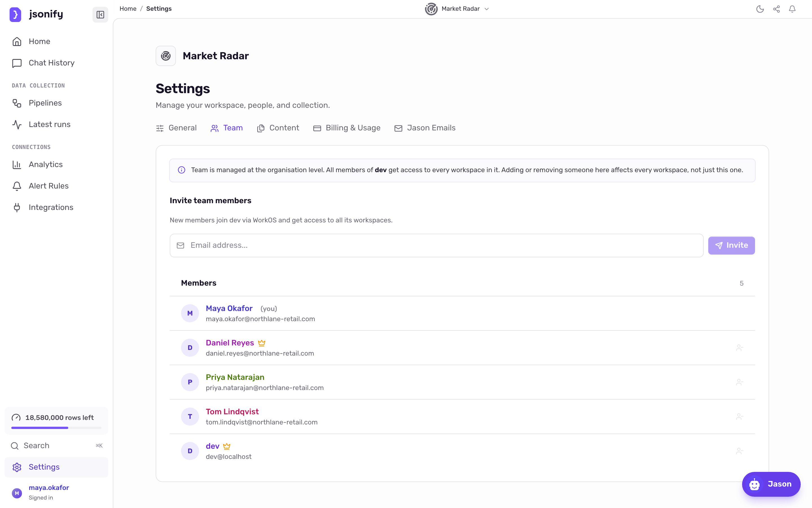Click priya.natarajan@northlane-retail.com email
812x508 pixels.
click(x=265, y=388)
